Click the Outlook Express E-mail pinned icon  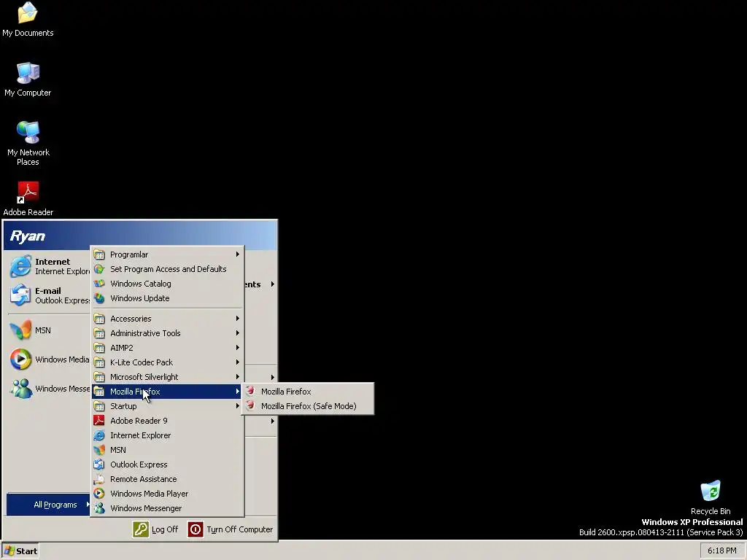click(x=20, y=295)
